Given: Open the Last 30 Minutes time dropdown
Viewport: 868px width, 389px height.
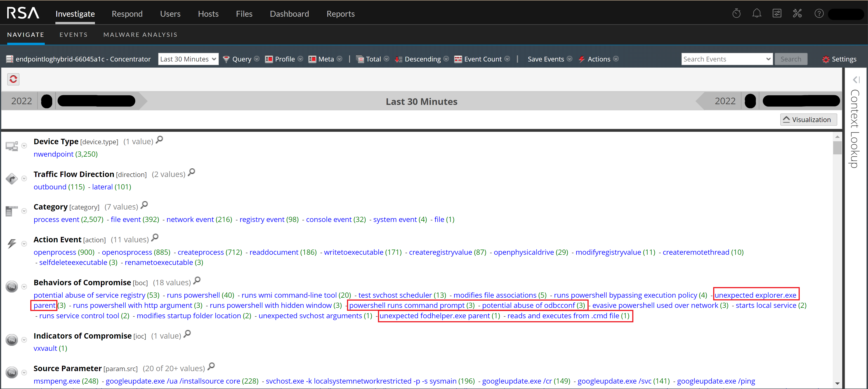Looking at the screenshot, I should coord(188,59).
